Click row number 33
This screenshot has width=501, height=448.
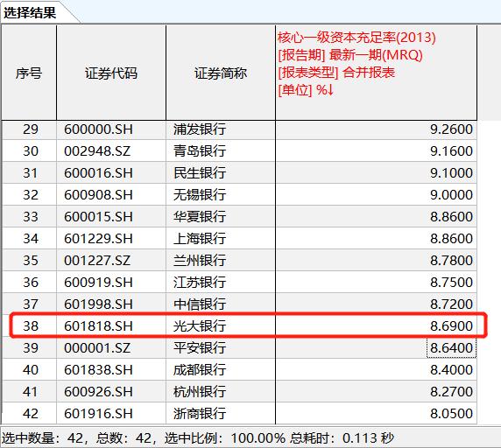pyautogui.click(x=31, y=217)
